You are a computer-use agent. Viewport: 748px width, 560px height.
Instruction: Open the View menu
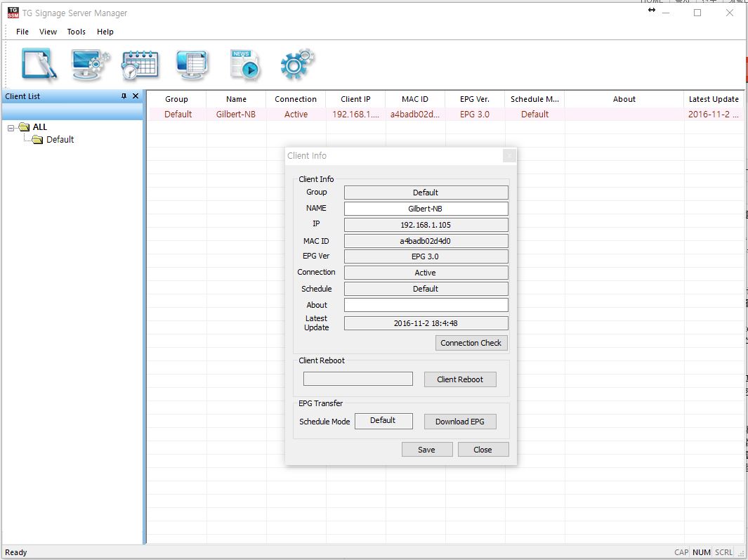(x=48, y=32)
